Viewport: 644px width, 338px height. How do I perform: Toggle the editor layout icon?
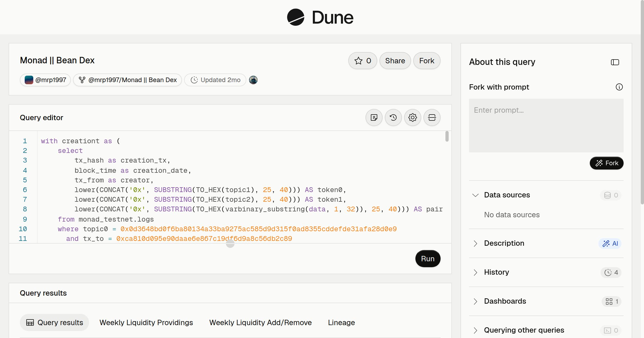(432, 117)
